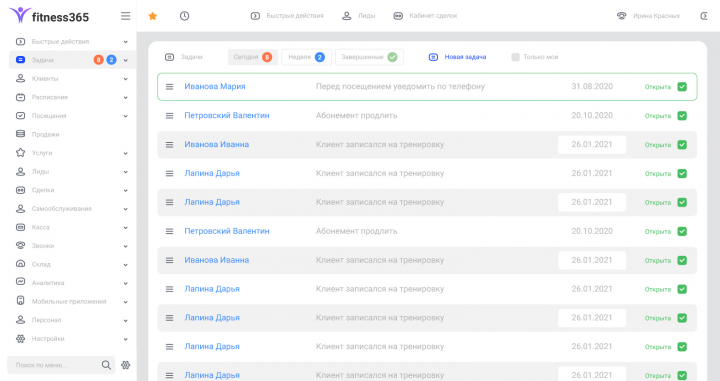720x381 pixels.
Task: Expand the Задачи sidebar chevron
Action: tap(125, 60)
